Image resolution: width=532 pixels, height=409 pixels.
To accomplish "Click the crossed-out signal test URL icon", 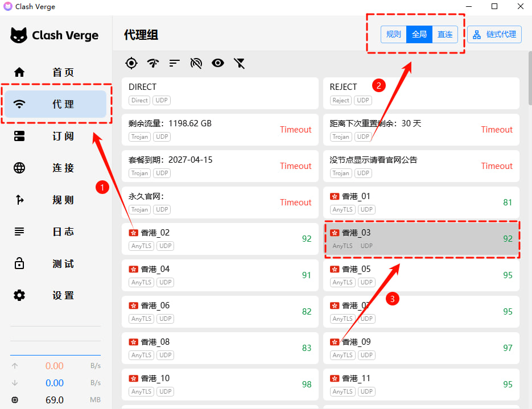I will pos(196,63).
